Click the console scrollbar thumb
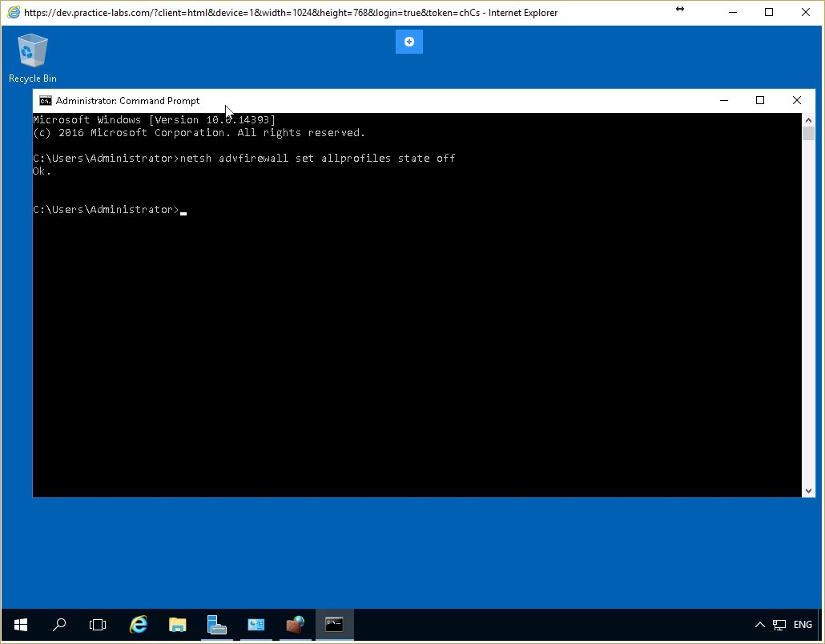Image resolution: width=825 pixels, height=644 pixels. pyautogui.click(x=808, y=134)
